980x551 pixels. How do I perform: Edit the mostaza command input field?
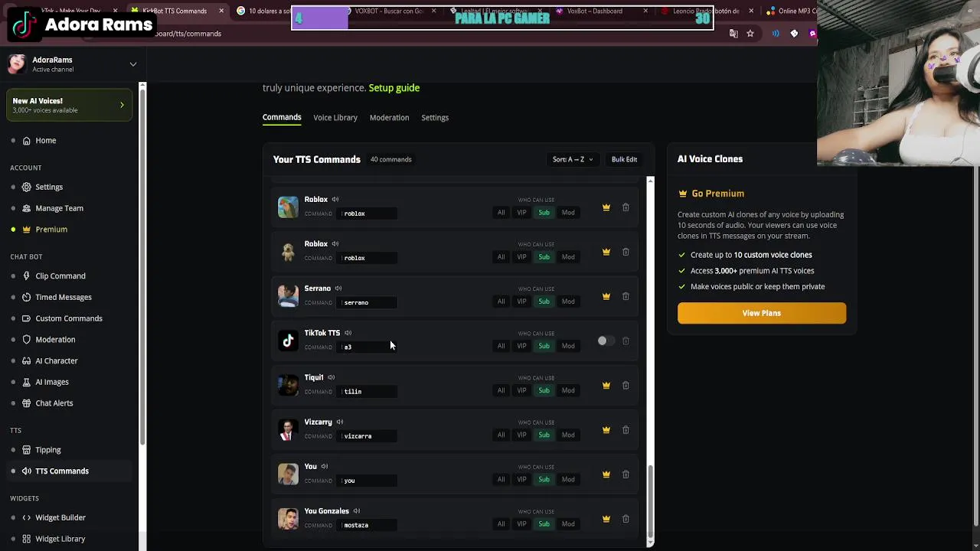368,525
